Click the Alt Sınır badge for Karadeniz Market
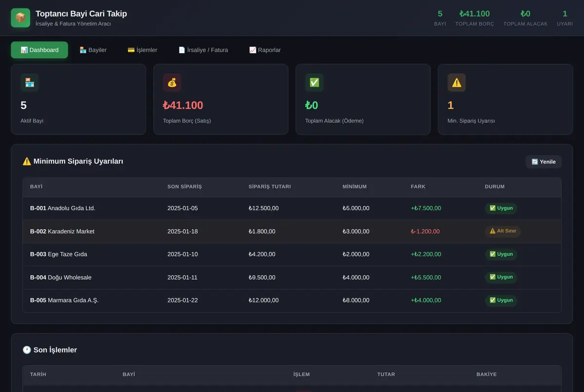The image size is (584, 392). click(x=503, y=232)
